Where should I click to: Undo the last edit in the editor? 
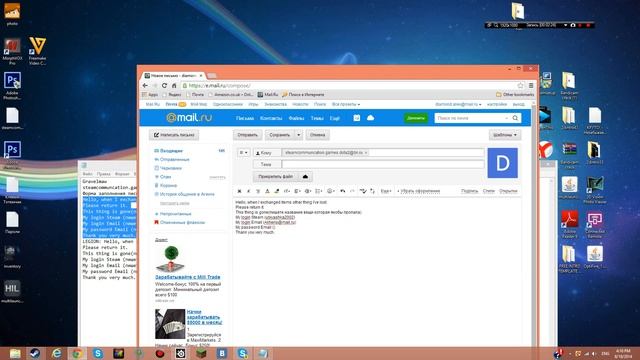pos(343,191)
